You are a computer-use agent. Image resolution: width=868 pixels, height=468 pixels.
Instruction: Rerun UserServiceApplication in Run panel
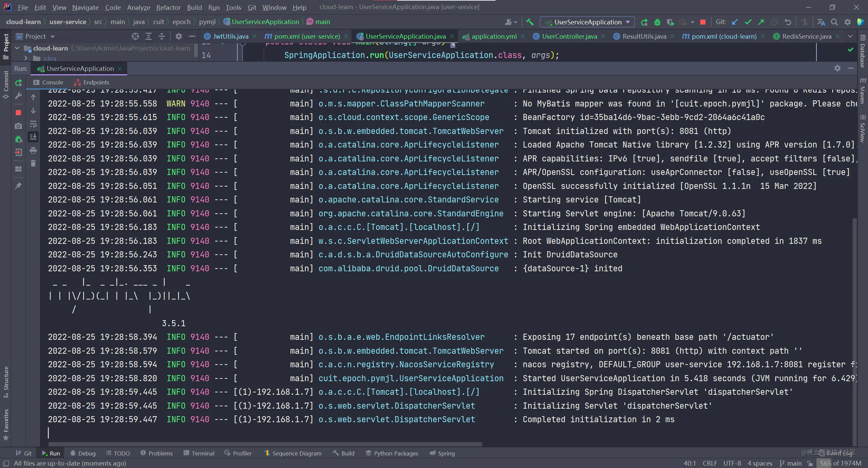pos(19,82)
